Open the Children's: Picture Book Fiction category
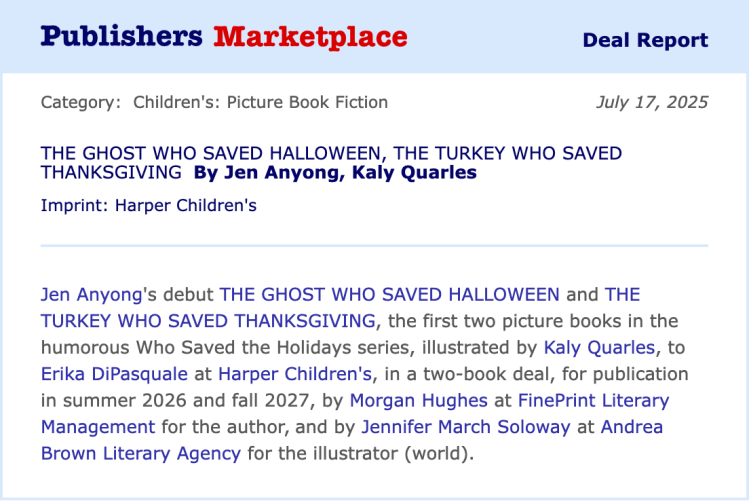749x501 pixels. click(260, 102)
